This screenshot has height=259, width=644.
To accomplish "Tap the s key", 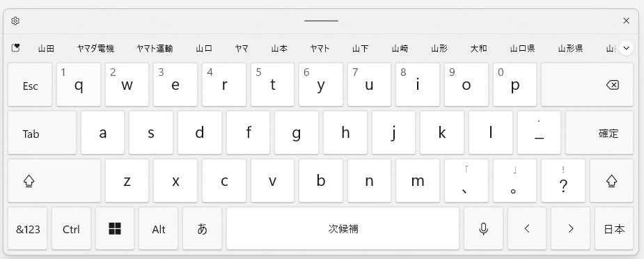I will 151,132.
